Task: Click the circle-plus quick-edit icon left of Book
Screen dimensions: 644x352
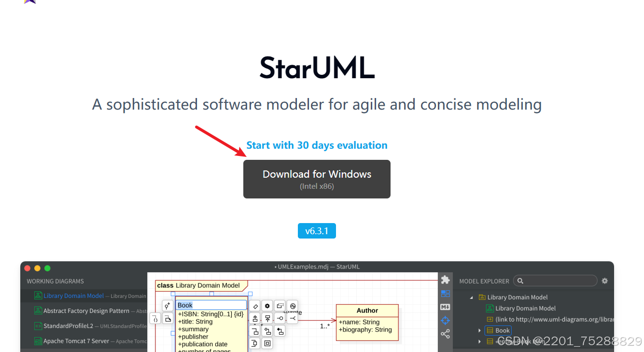Action: coord(168,306)
